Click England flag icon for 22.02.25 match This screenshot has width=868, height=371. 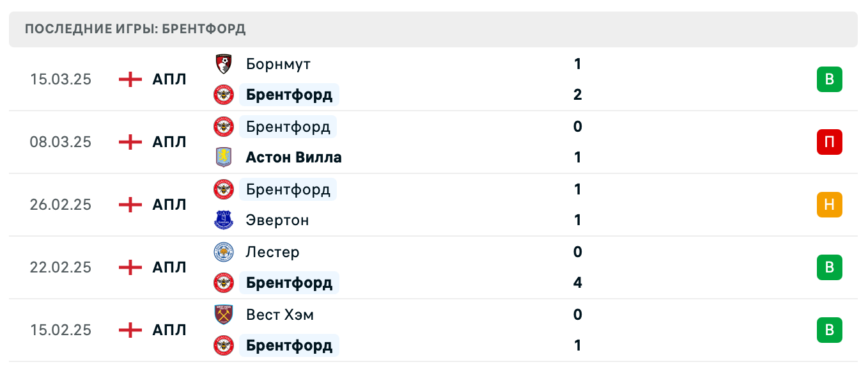point(130,267)
